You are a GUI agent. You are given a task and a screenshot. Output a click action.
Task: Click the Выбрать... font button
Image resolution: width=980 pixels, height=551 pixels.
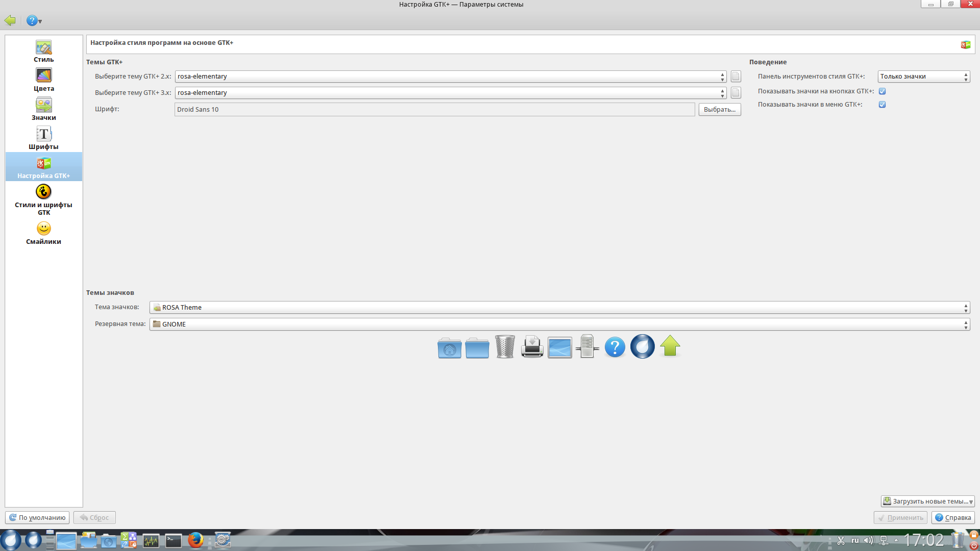click(719, 110)
